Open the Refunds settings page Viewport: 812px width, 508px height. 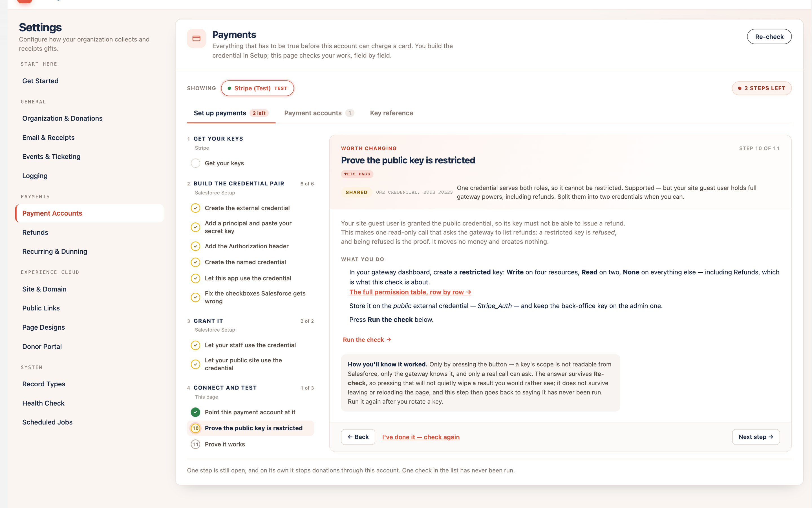[x=89, y=233]
